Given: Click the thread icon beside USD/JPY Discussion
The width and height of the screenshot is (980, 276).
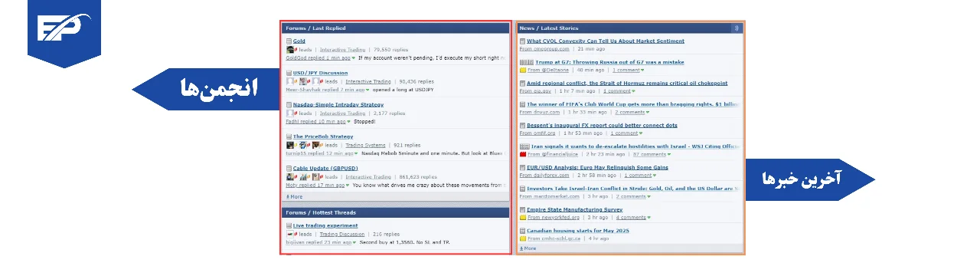Looking at the screenshot, I should (289, 73).
